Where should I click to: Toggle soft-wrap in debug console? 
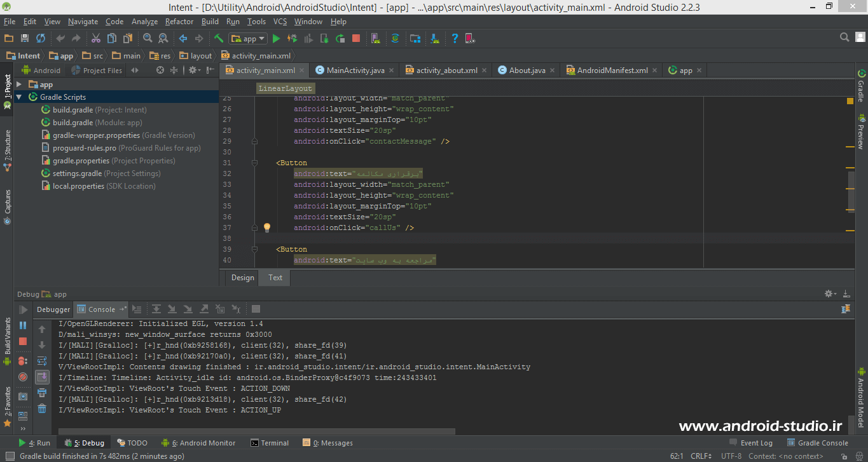(42, 361)
